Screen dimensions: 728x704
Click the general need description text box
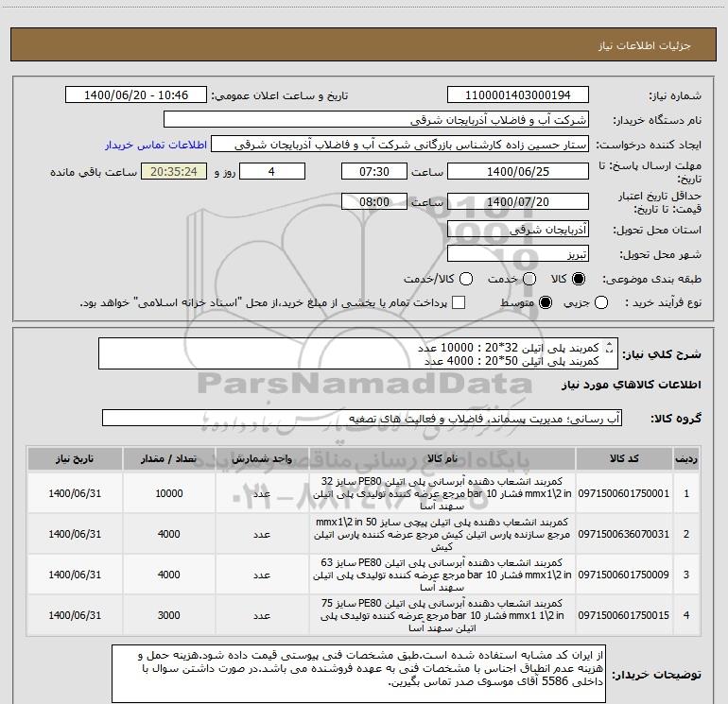(x=358, y=353)
